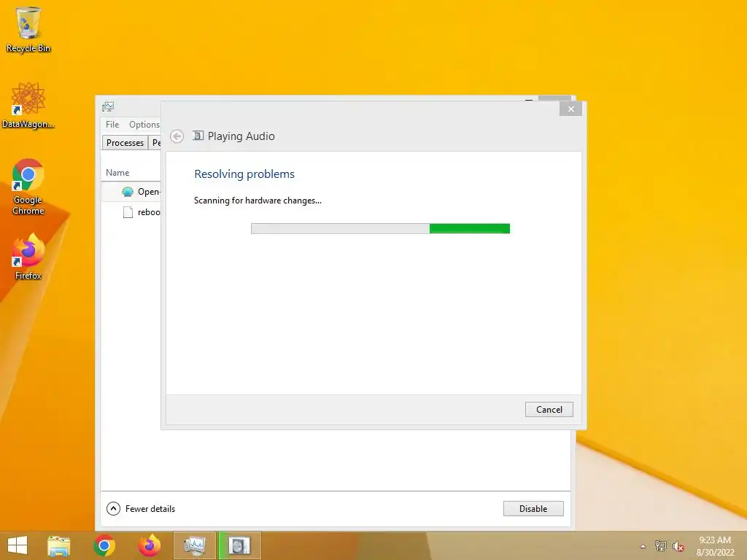This screenshot has height=560, width=747.
Task: Click the reboo file icon in Task Manager
Action: tap(128, 212)
